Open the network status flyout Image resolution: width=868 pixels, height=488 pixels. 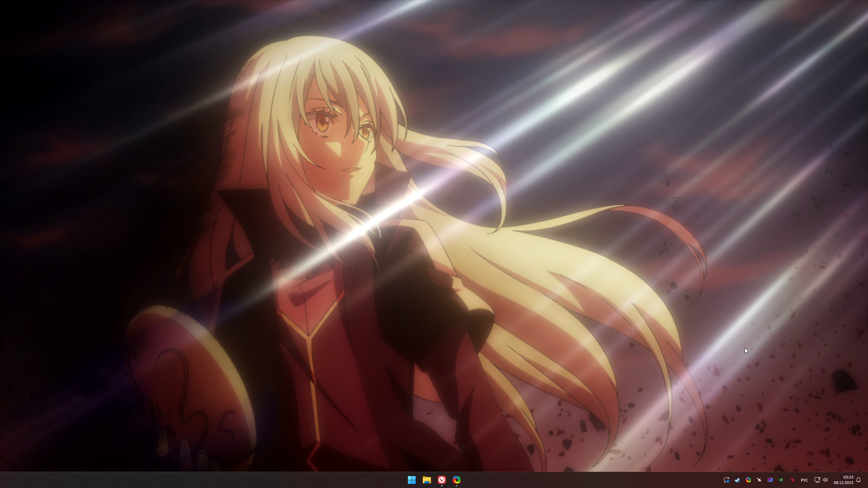tap(817, 480)
